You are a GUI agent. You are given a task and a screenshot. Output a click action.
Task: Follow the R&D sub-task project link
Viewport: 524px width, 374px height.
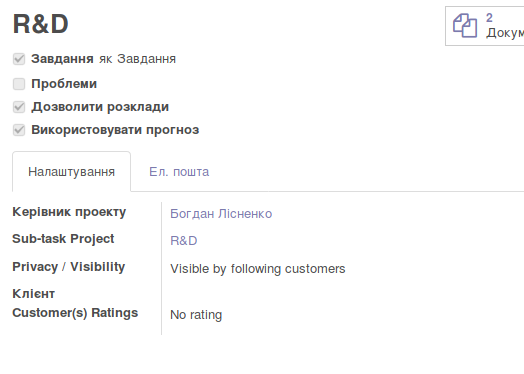[184, 241]
